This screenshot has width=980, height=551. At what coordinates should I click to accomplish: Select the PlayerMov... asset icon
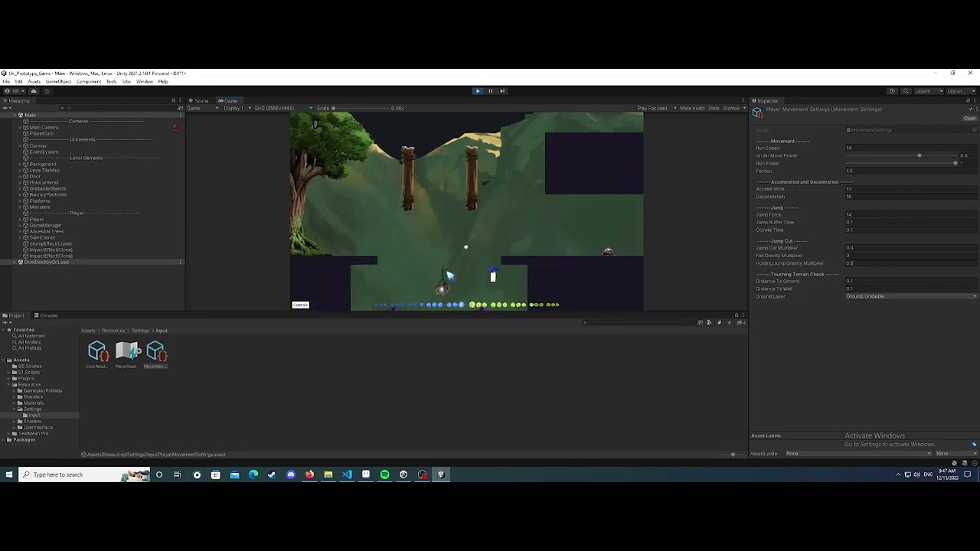(x=155, y=351)
